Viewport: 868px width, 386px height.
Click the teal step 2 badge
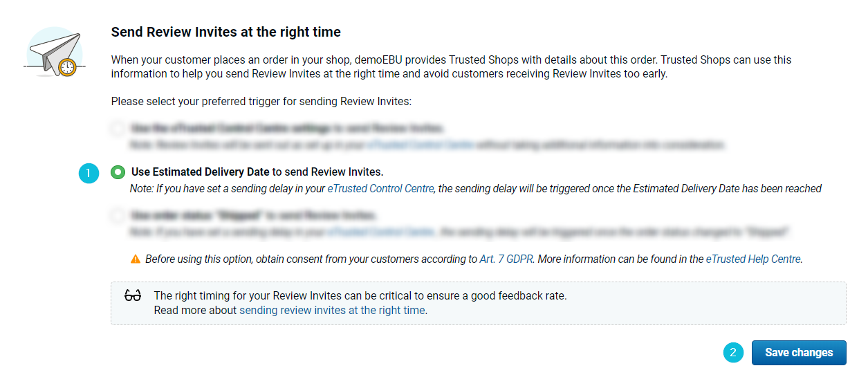pos(734,352)
